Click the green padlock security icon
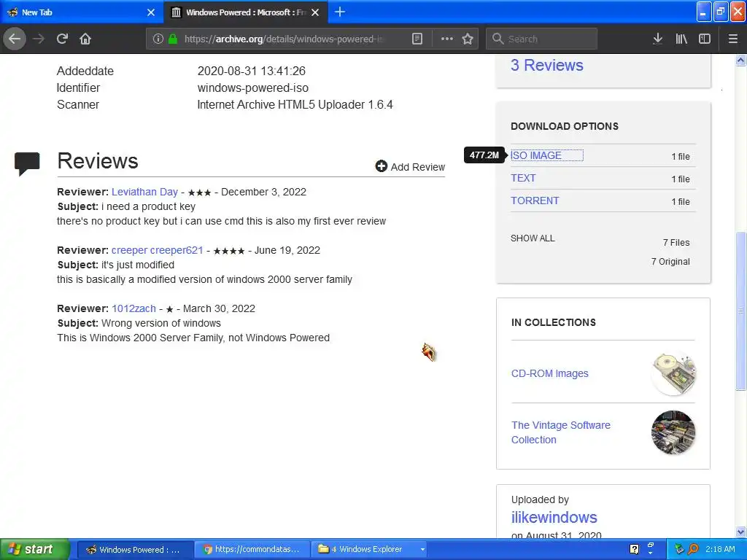 tap(173, 39)
